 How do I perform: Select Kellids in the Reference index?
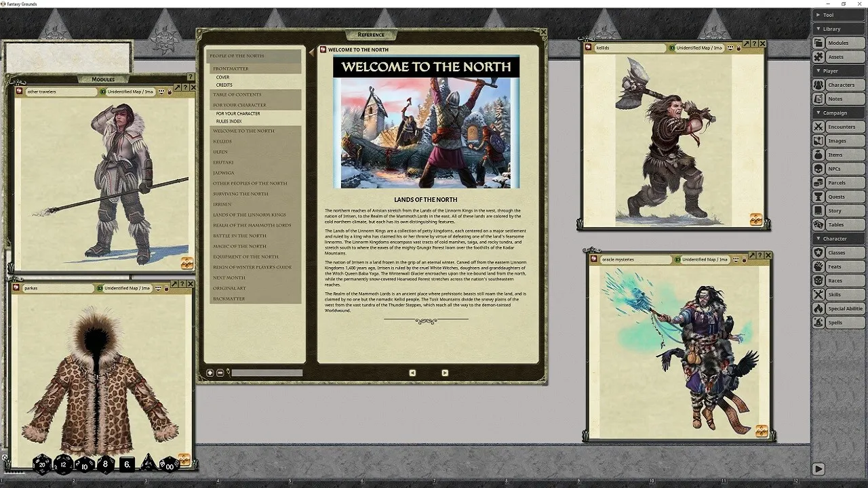click(x=254, y=141)
